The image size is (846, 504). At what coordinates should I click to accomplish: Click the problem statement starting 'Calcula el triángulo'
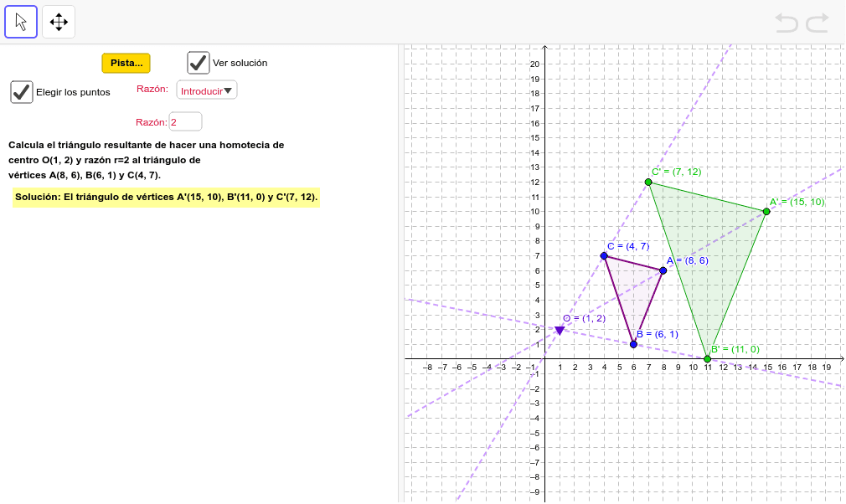(147, 160)
